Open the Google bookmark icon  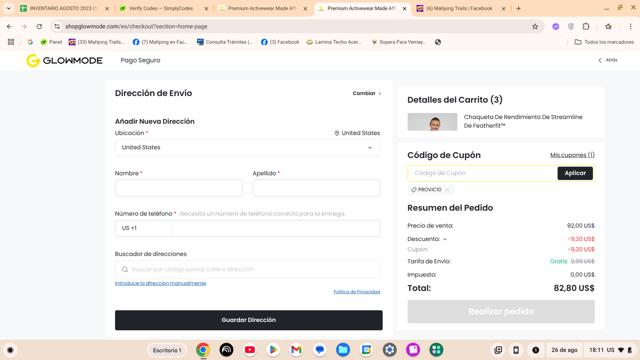click(30, 42)
